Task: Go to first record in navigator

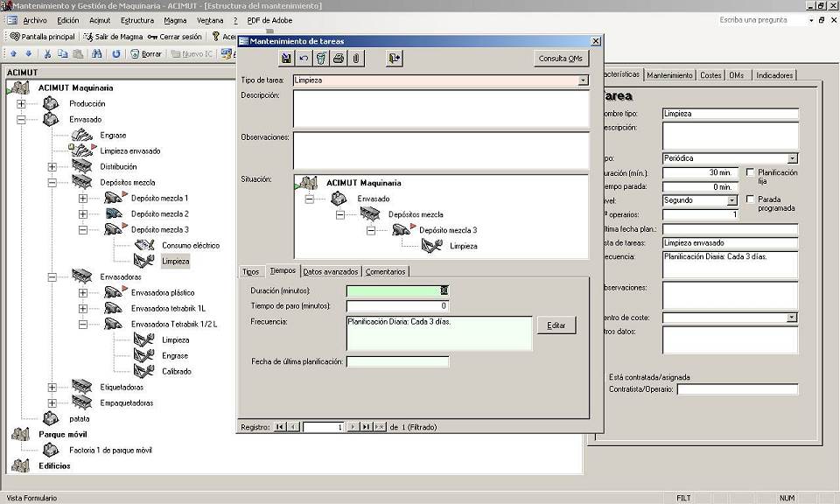Action: tap(280, 427)
